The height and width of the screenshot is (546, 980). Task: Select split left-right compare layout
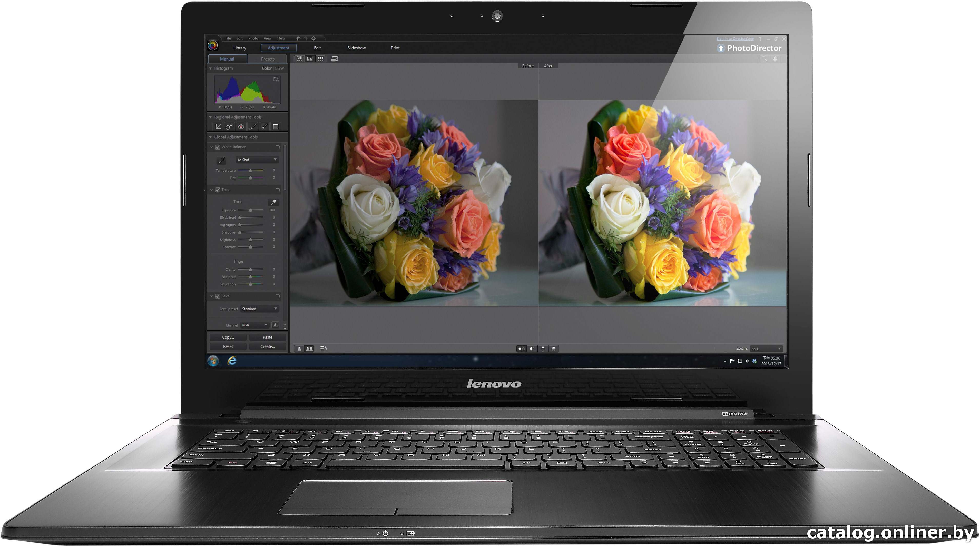532,349
